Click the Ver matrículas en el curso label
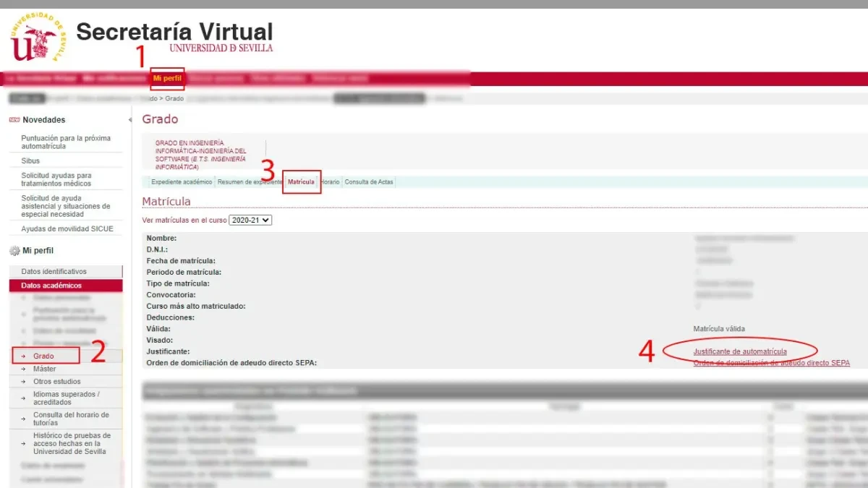Screen dimensions: 868x488 pyautogui.click(x=184, y=220)
